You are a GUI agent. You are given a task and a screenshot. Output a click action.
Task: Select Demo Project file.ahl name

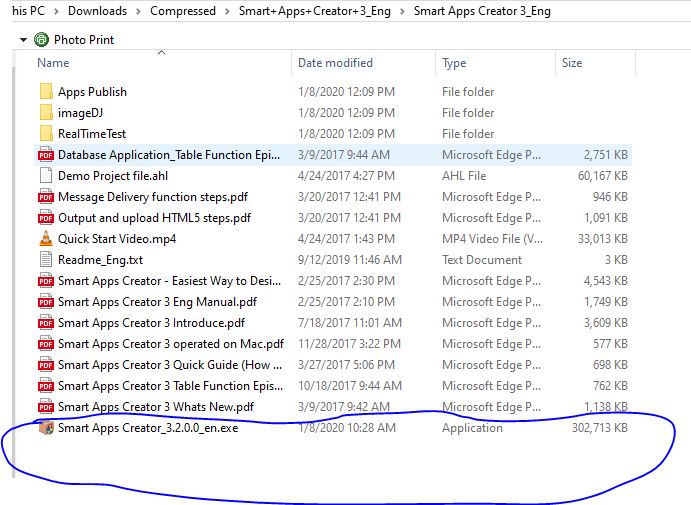coord(113,176)
